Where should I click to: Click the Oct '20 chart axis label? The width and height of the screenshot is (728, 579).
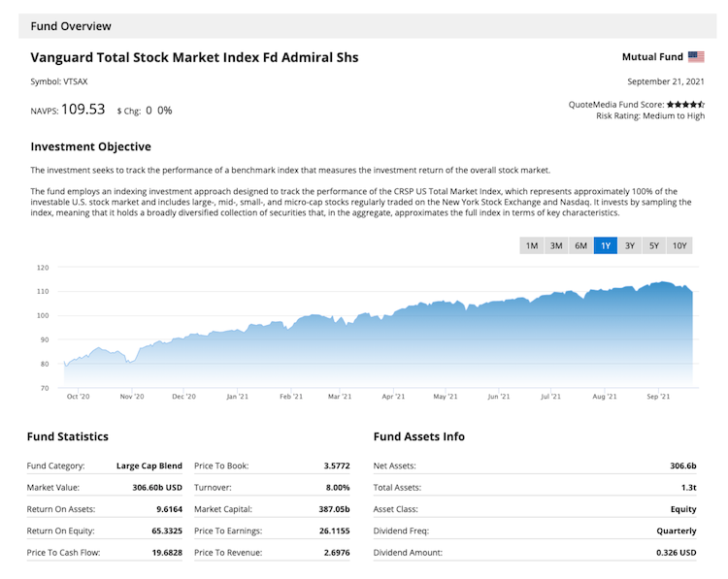(x=78, y=397)
